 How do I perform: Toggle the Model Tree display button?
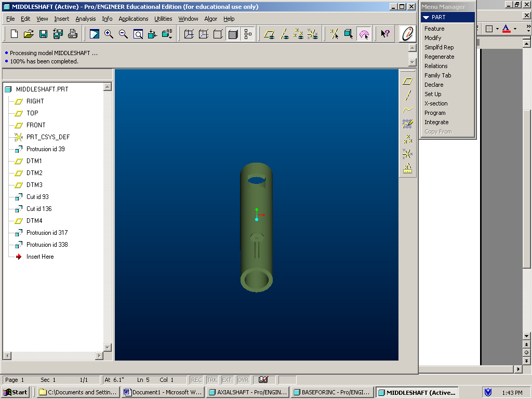248,34
